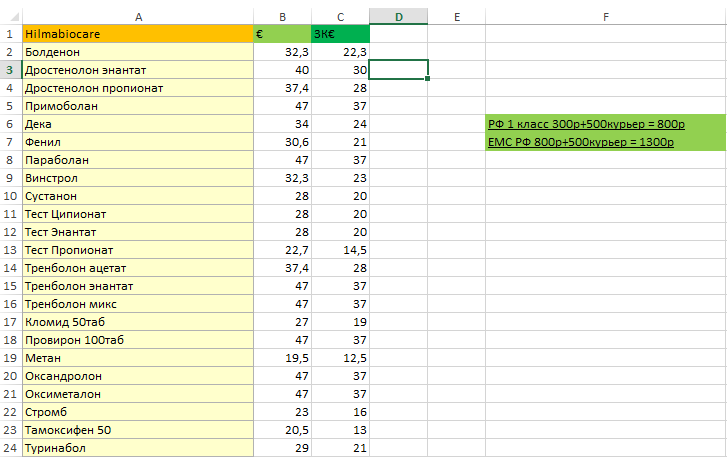Image resolution: width=727 pixels, height=457 pixels.
Task: Select Винстрол ЗК€ price 23
Action: coord(340,178)
